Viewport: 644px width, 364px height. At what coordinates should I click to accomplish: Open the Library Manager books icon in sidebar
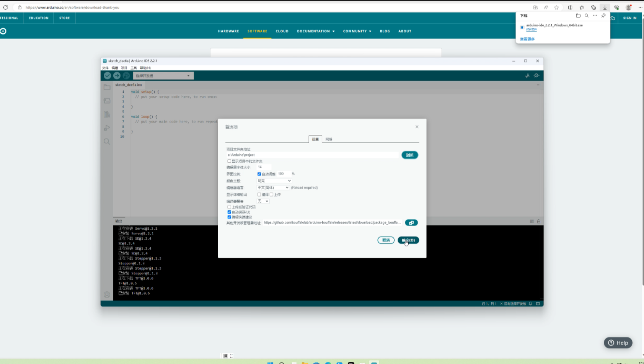107,114
